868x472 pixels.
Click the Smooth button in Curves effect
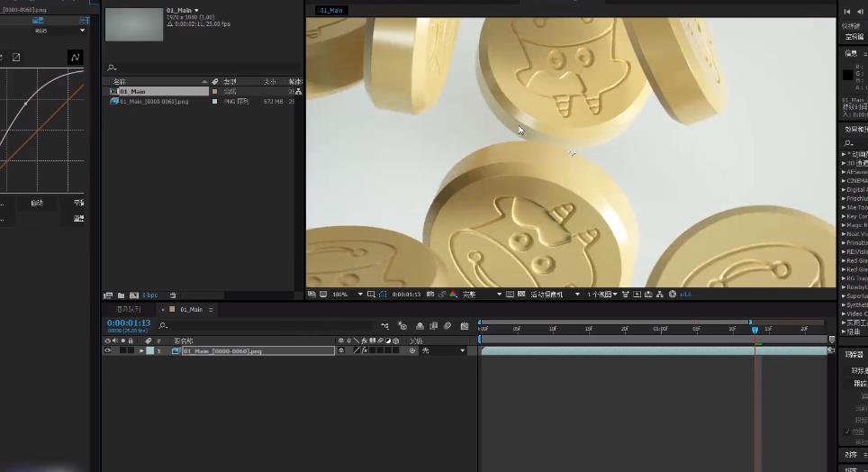coord(78,204)
